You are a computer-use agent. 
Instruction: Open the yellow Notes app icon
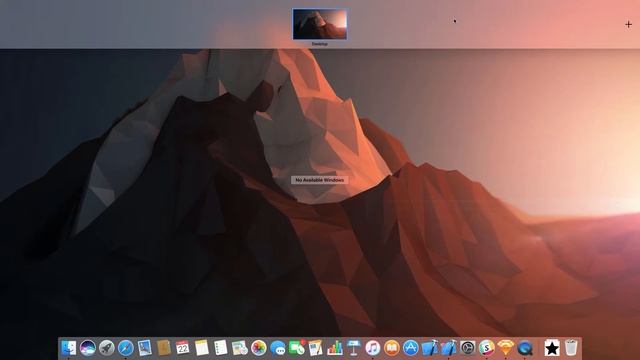[x=202, y=348]
